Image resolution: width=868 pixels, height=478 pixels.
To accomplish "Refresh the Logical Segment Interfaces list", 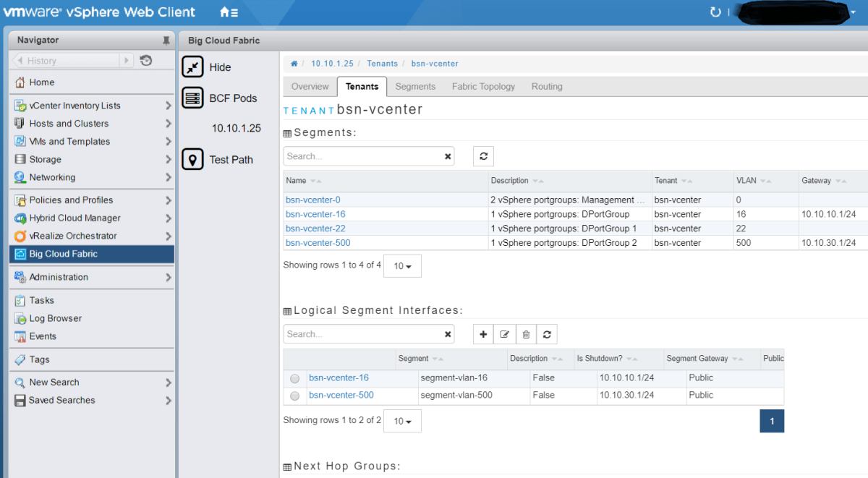I will click(x=548, y=334).
